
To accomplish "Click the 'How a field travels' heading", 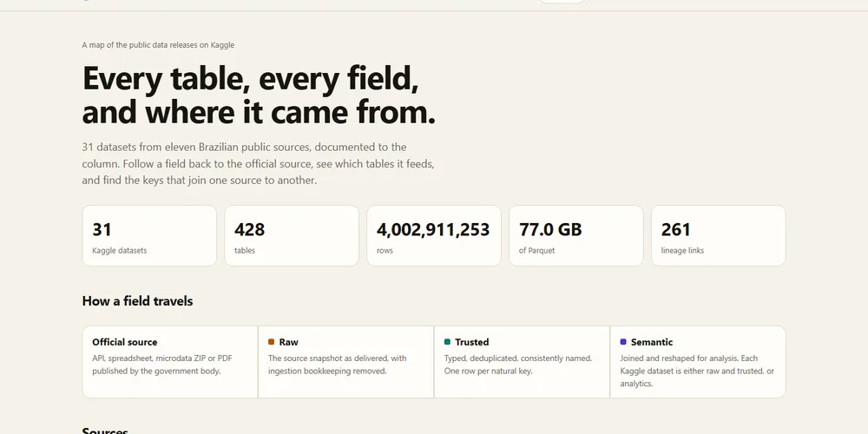I will pyautogui.click(x=137, y=301).
